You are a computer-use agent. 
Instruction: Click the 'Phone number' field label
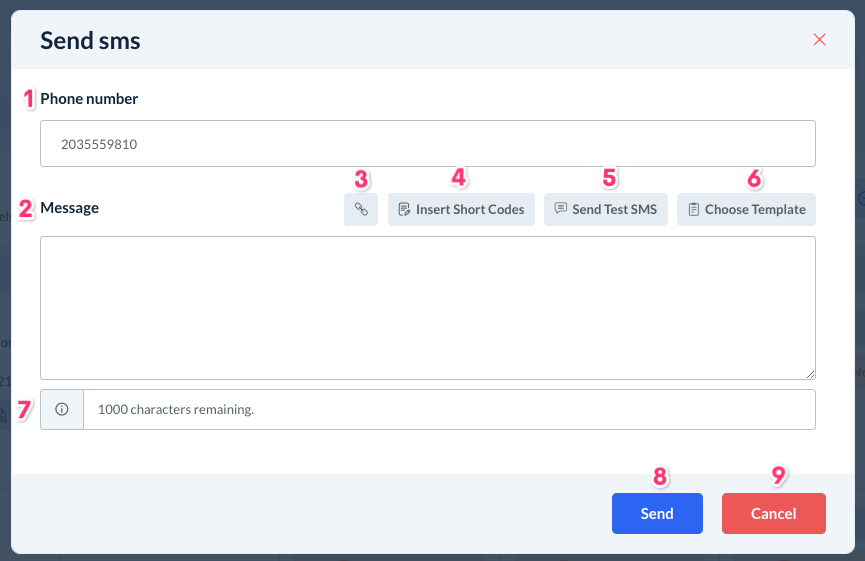point(89,99)
